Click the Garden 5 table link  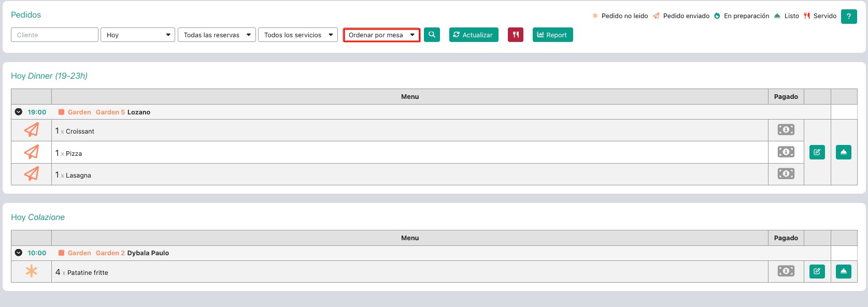[x=110, y=112]
